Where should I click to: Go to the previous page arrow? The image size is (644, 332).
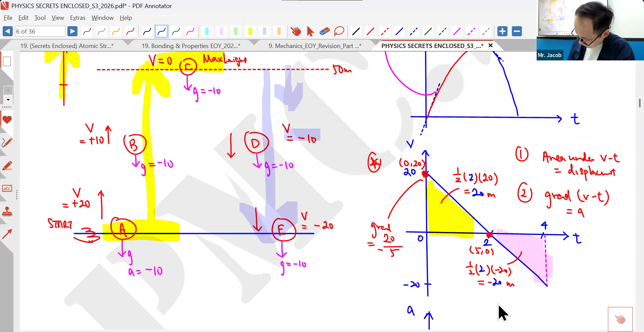coord(8,31)
